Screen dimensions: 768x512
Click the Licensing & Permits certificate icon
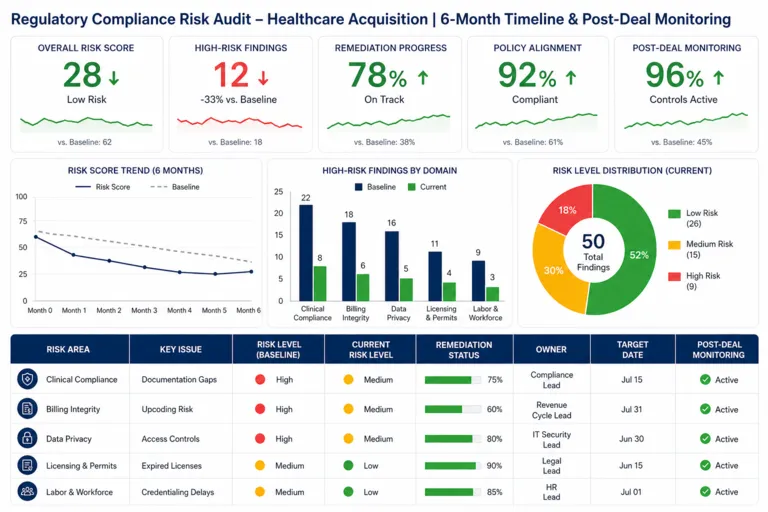[27, 465]
